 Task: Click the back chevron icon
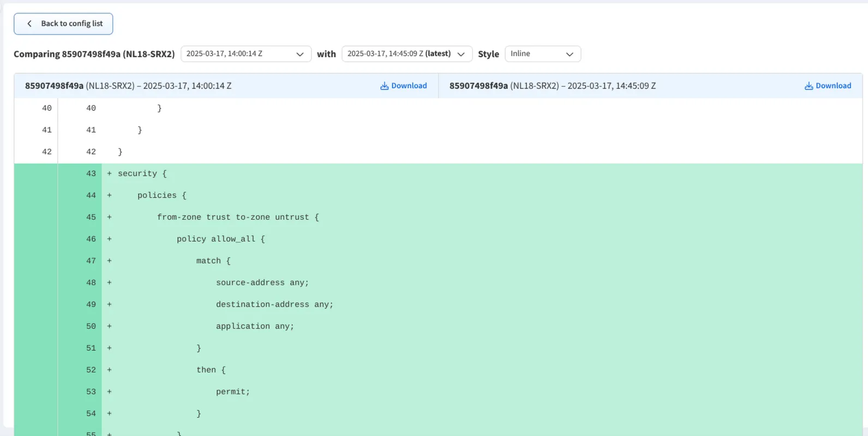coord(29,23)
